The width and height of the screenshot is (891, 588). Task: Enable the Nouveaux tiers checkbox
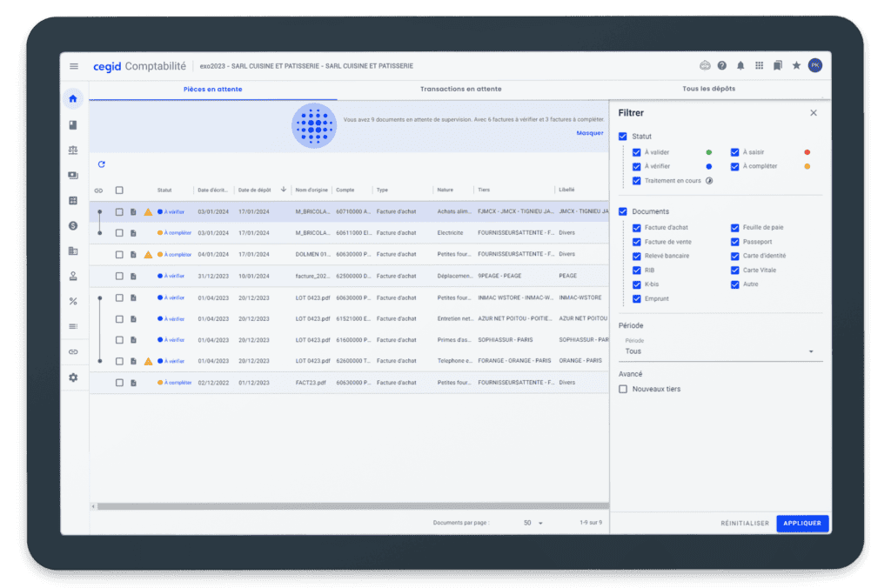[623, 389]
